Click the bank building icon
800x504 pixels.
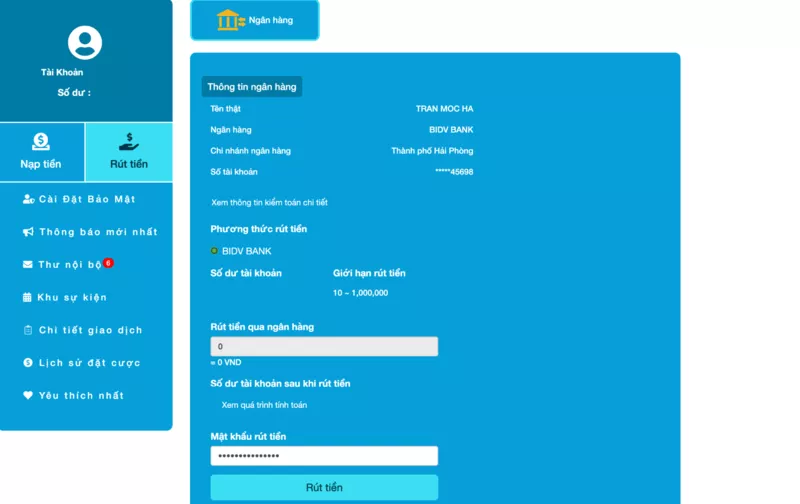230,19
